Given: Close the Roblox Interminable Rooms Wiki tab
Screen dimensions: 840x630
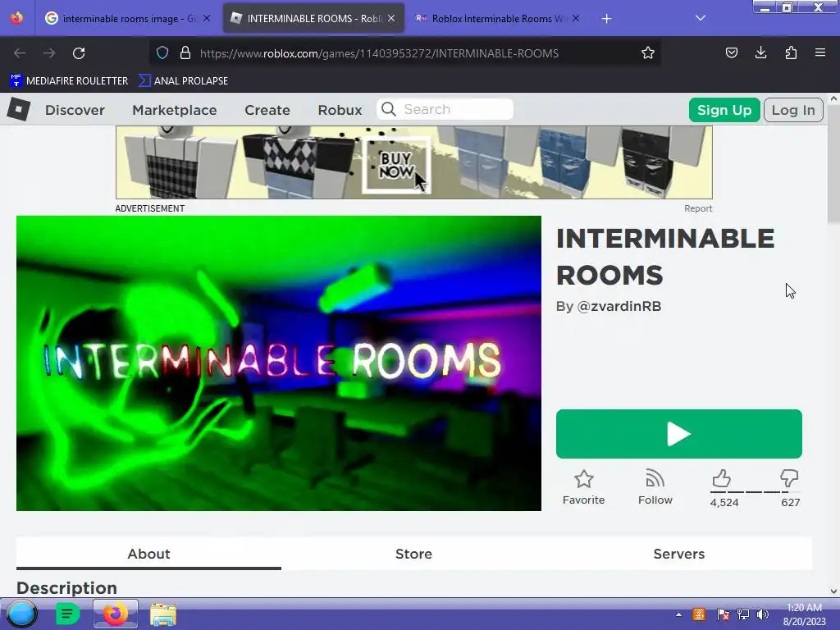Looking at the screenshot, I should [576, 18].
